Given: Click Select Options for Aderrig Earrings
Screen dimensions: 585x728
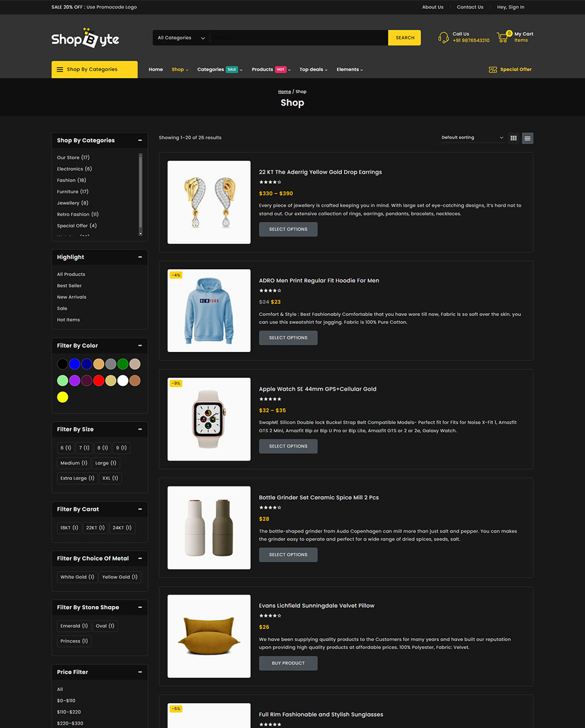Looking at the screenshot, I should (288, 229).
